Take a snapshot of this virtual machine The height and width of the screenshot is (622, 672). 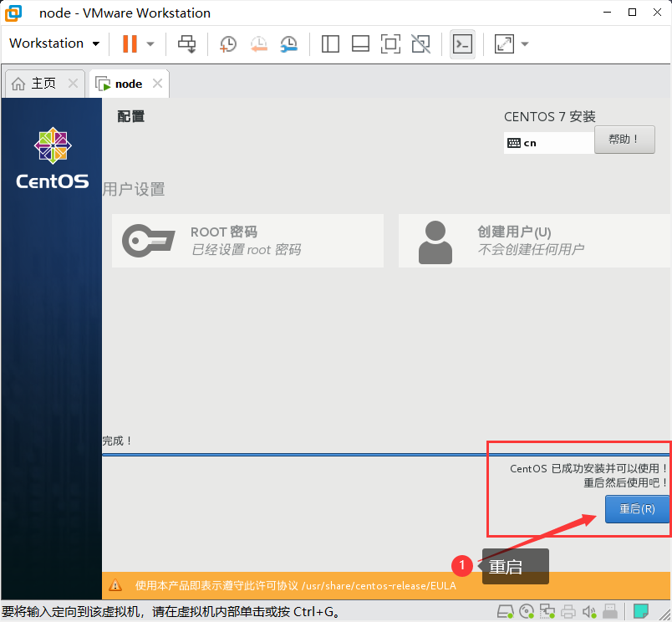coord(227,43)
